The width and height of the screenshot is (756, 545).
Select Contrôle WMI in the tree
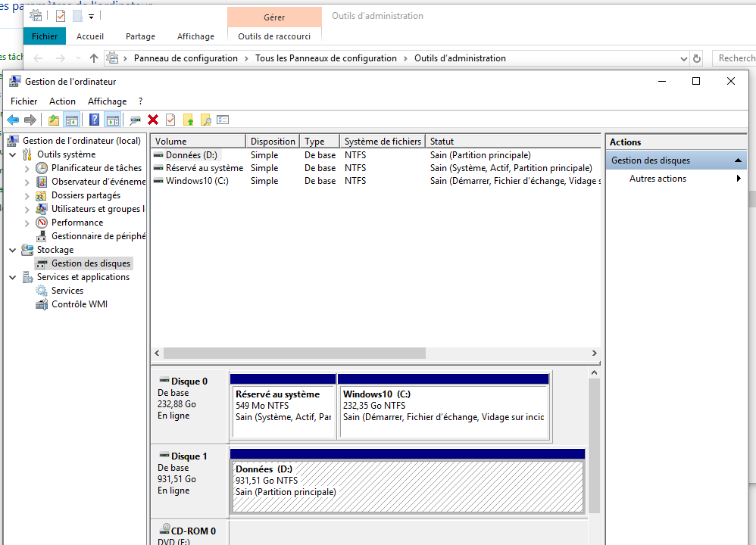(x=79, y=304)
